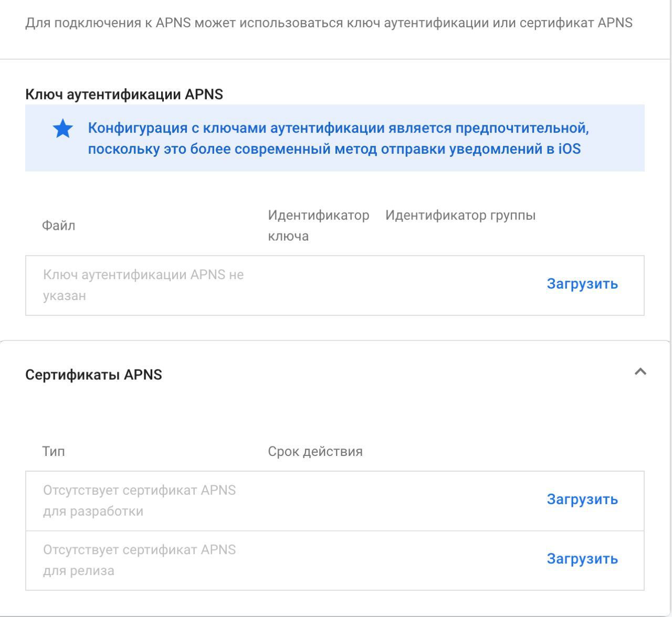Click the intro text about connecting to APNS
This screenshot has width=672, height=617.
click(x=329, y=23)
